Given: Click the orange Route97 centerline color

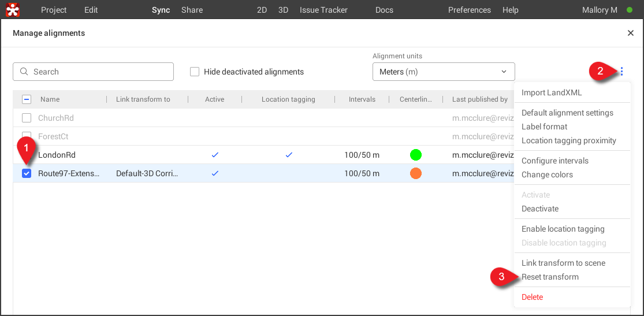Looking at the screenshot, I should pos(415,173).
